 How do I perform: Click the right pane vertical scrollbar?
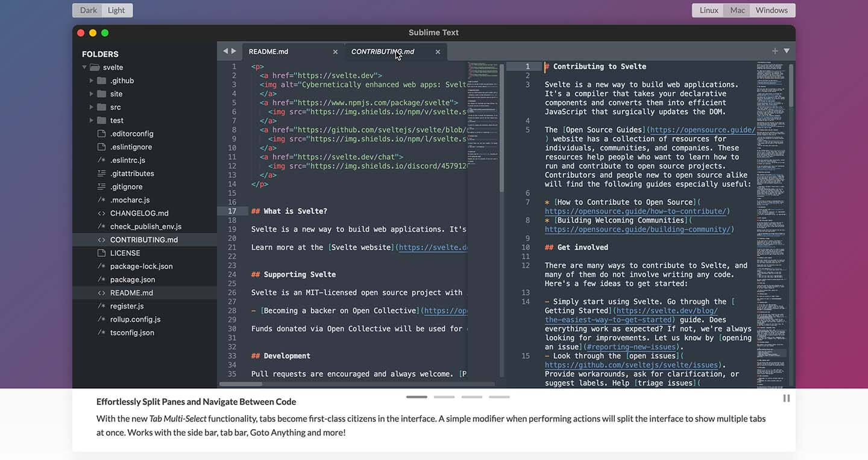pyautogui.click(x=791, y=86)
